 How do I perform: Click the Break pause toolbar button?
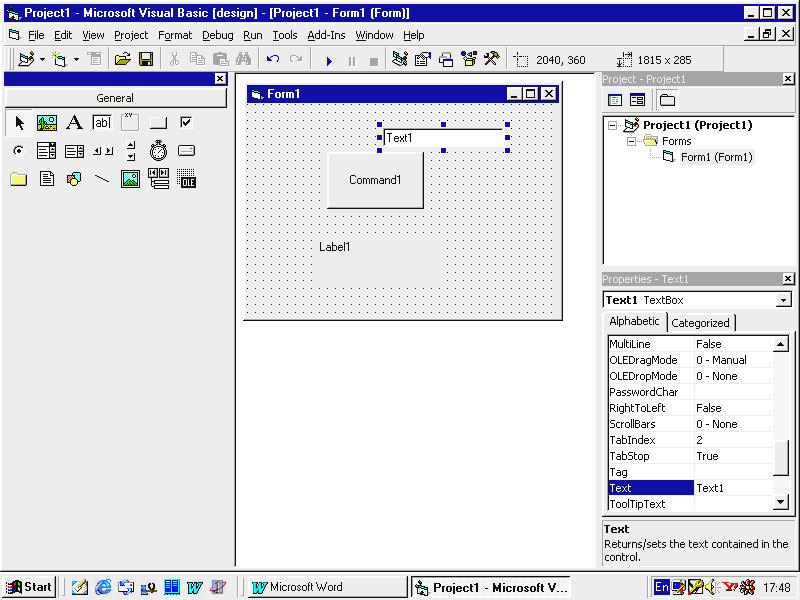pos(352,61)
